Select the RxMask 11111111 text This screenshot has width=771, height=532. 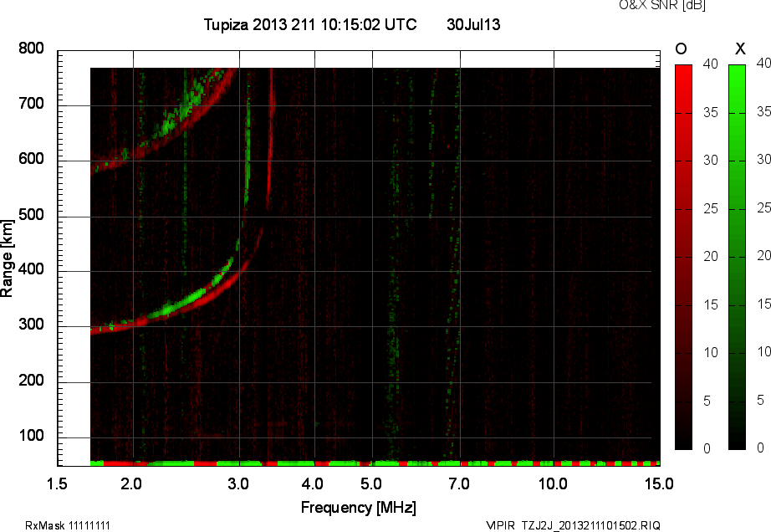tap(68, 525)
